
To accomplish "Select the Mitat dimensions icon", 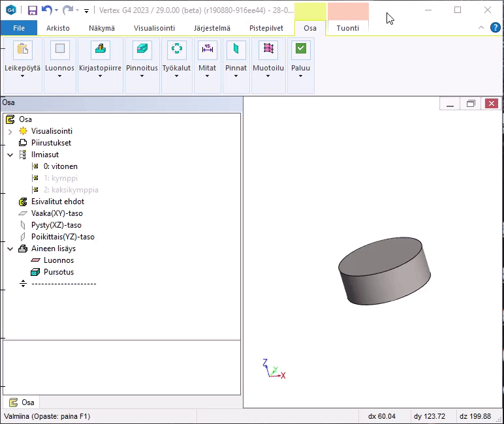I will click(x=208, y=50).
